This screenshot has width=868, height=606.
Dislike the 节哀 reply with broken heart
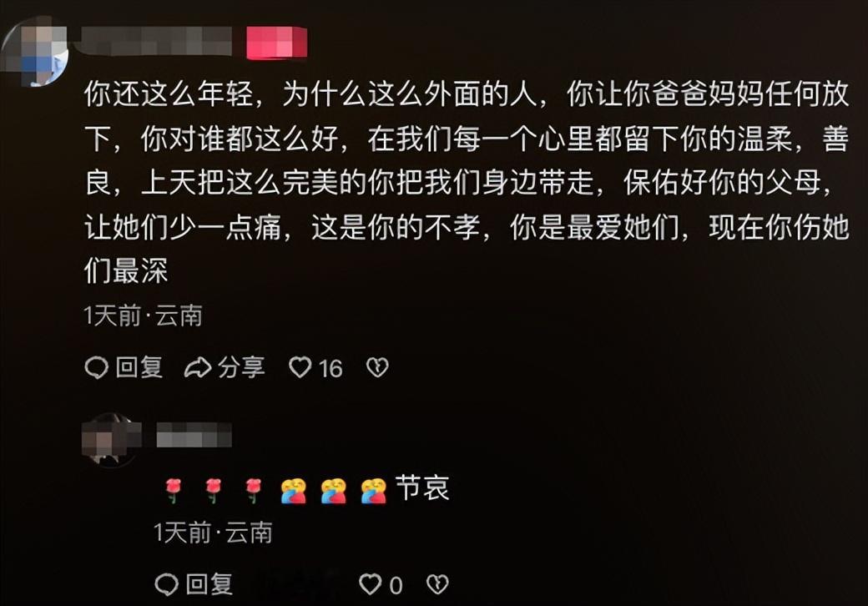(437, 583)
